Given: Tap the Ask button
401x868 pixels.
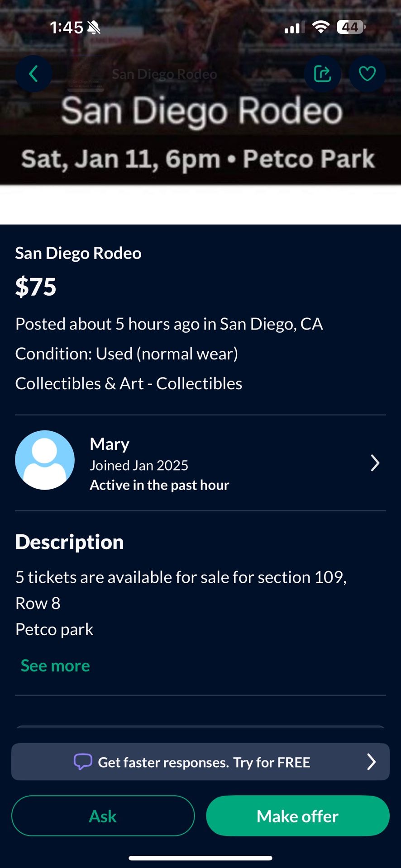Looking at the screenshot, I should (103, 816).
